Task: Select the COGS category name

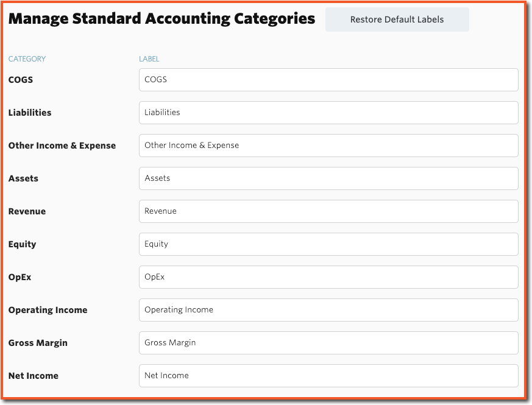Action: (x=21, y=80)
